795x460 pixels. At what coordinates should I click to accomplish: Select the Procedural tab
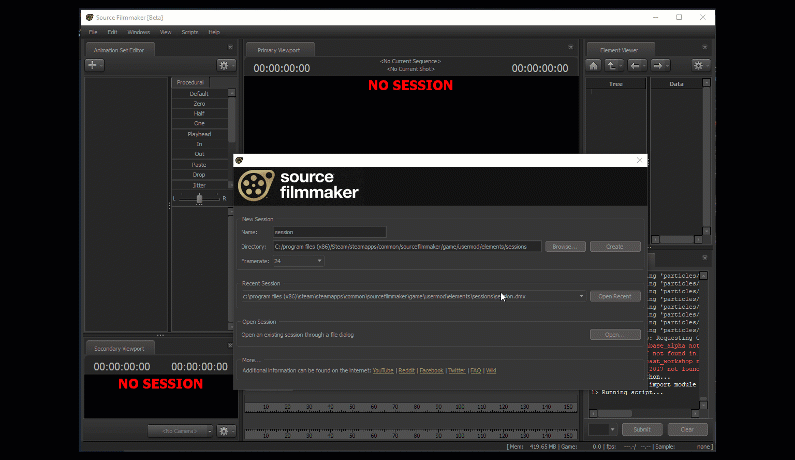(x=190, y=82)
